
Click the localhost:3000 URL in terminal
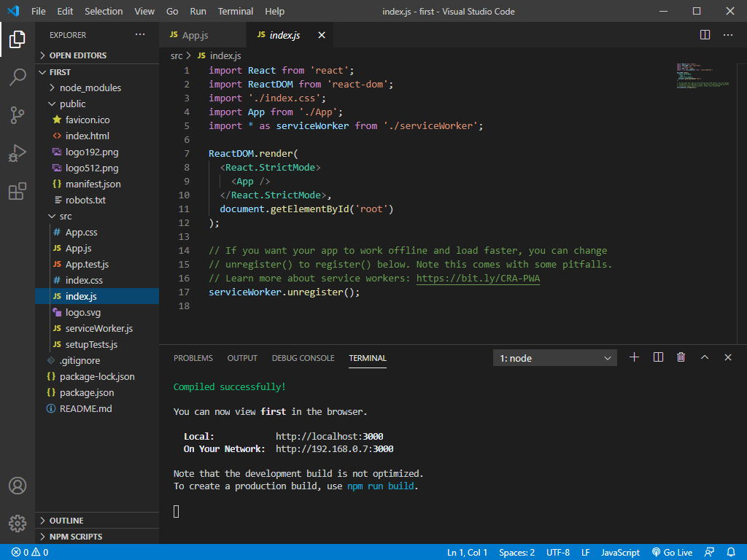point(329,436)
